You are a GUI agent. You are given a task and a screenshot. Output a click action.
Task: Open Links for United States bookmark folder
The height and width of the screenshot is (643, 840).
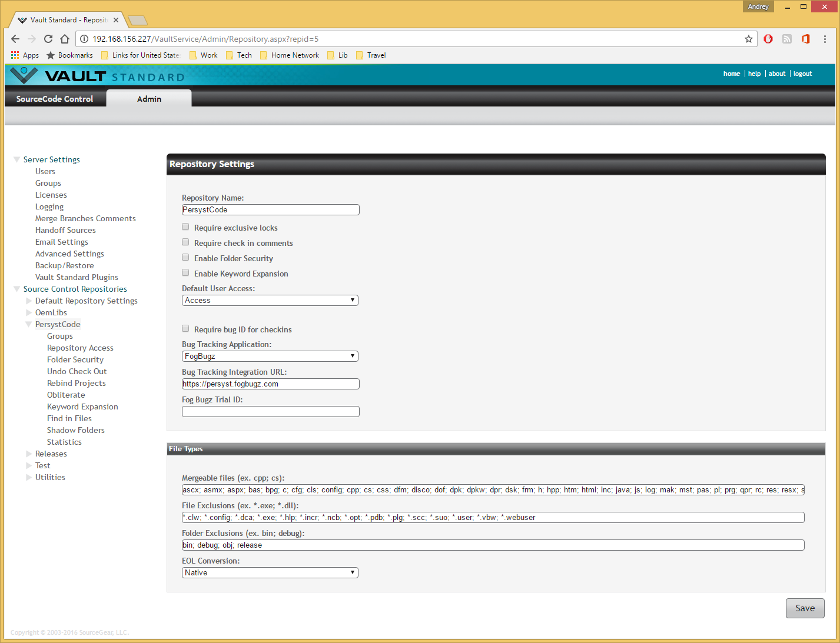pos(140,55)
